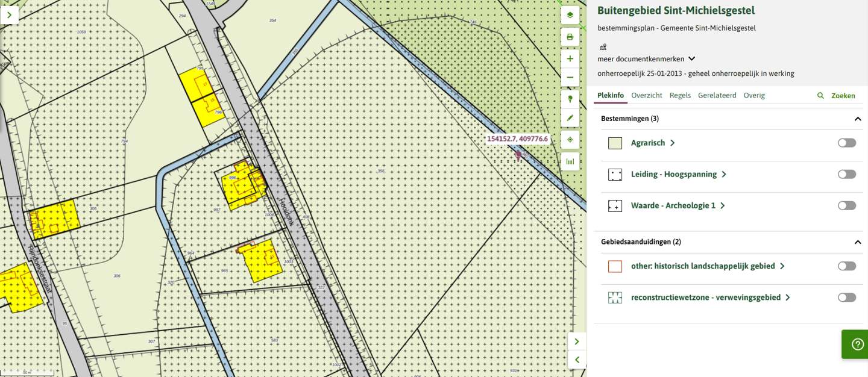
Task: Select the Plekinfo tab
Action: pos(611,96)
